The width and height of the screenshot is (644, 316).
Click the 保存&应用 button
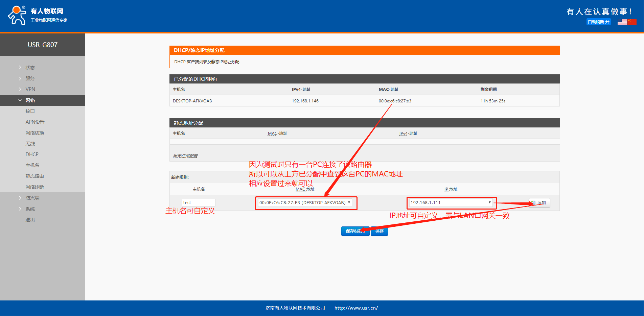click(x=355, y=231)
